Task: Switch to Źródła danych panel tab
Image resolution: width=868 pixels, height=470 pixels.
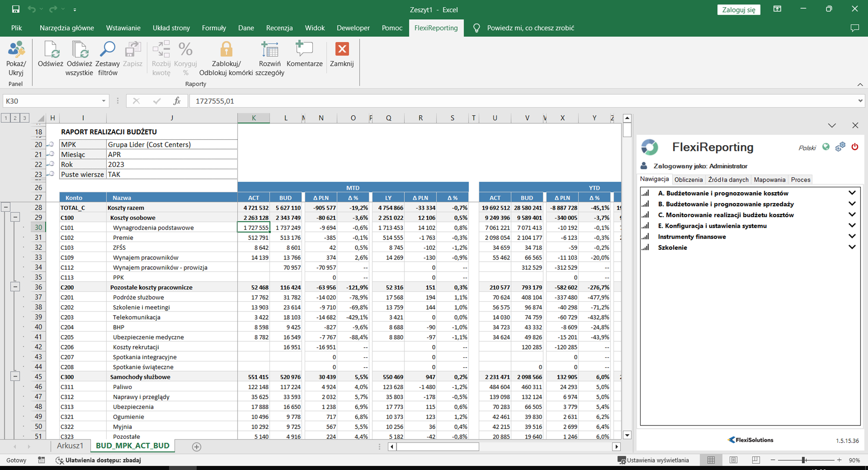Action: point(728,180)
